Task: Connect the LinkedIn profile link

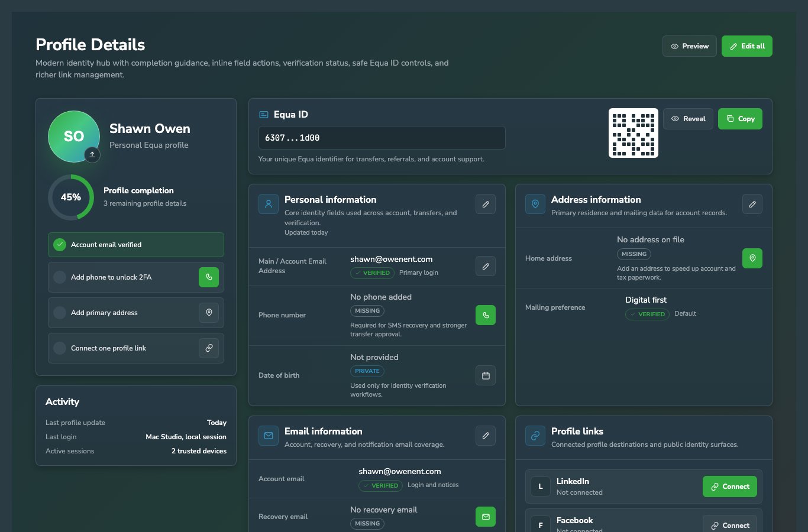Action: point(730,486)
